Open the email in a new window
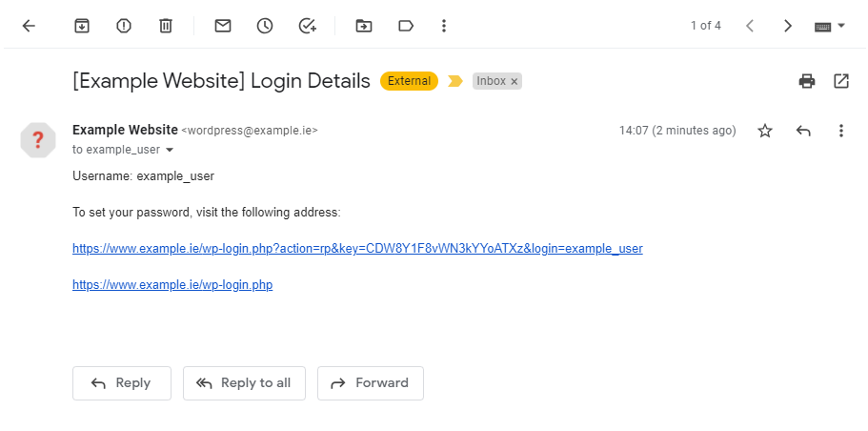The image size is (868, 431). tap(841, 81)
